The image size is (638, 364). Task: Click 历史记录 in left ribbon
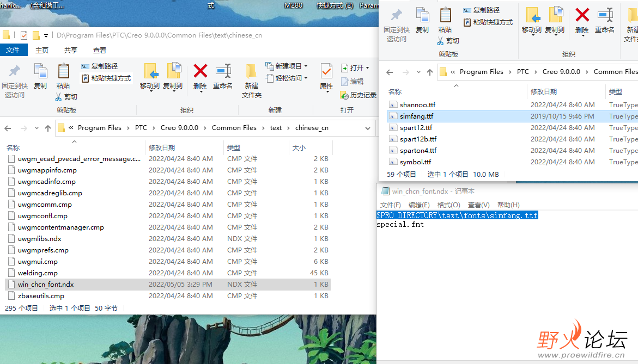(359, 95)
